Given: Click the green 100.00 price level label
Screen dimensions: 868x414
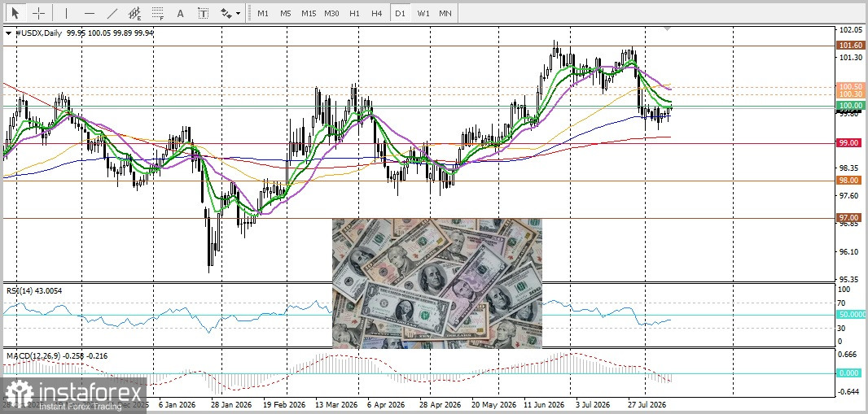Looking at the screenshot, I should coord(851,105).
